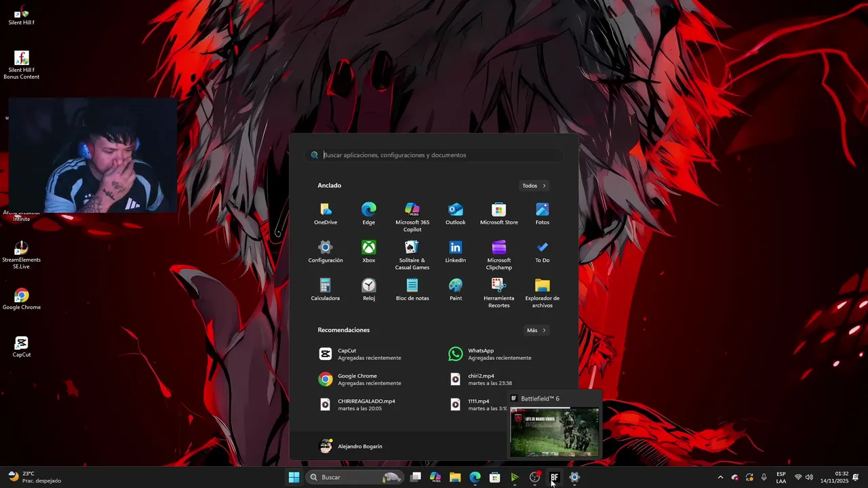868x488 pixels.
Task: Open the microphone tray icon
Action: pyautogui.click(x=764, y=477)
